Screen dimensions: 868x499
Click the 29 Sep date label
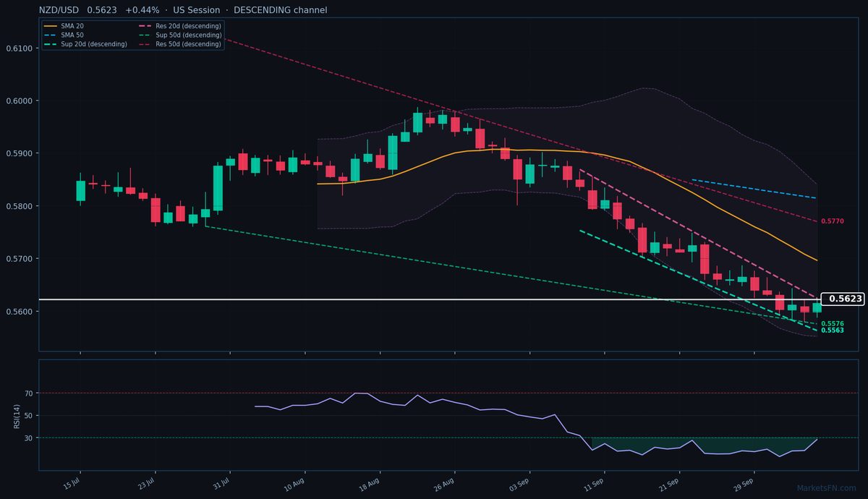click(745, 484)
